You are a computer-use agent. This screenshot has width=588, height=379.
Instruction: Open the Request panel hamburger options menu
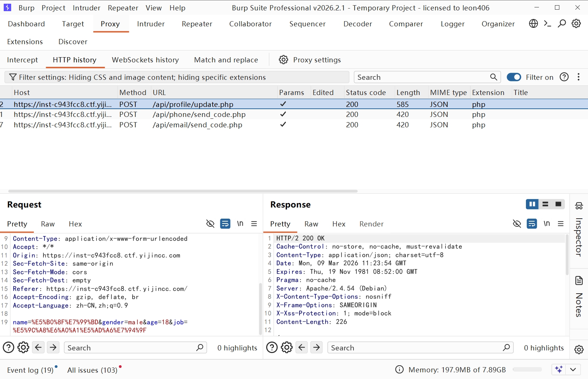coord(254,224)
